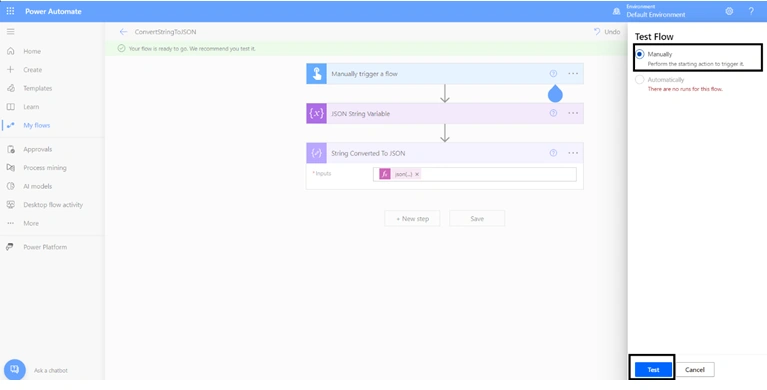This screenshot has width=767, height=390.
Task: Click the Create plus icon
Action: 10,69
